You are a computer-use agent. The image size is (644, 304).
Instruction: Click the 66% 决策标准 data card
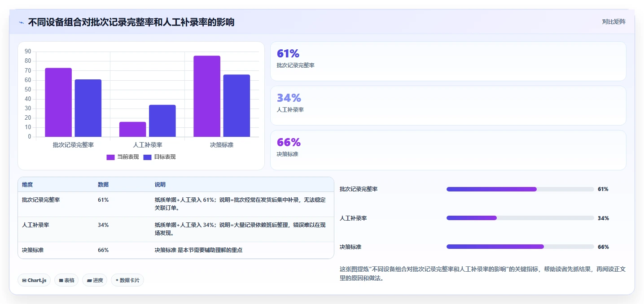point(448,150)
